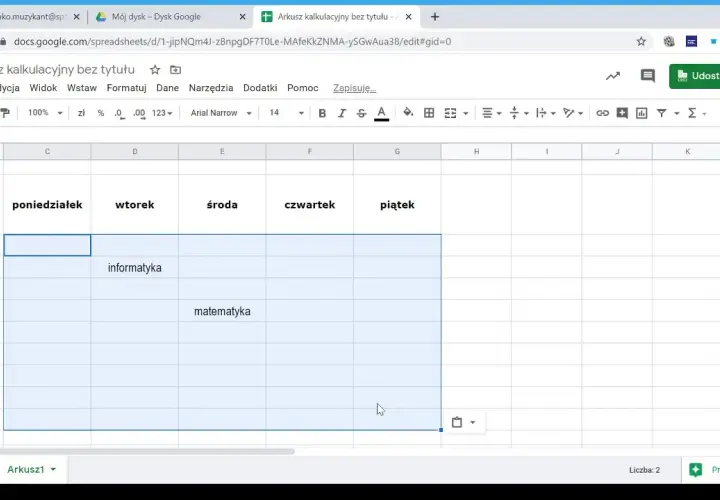This screenshot has width=720, height=500.
Task: Open the activity trend icon
Action: tap(613, 76)
